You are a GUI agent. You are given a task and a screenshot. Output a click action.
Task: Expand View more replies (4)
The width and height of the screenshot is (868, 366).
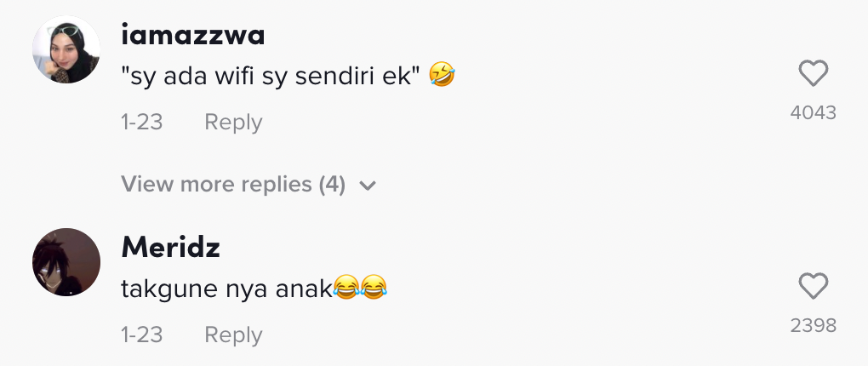click(x=232, y=184)
